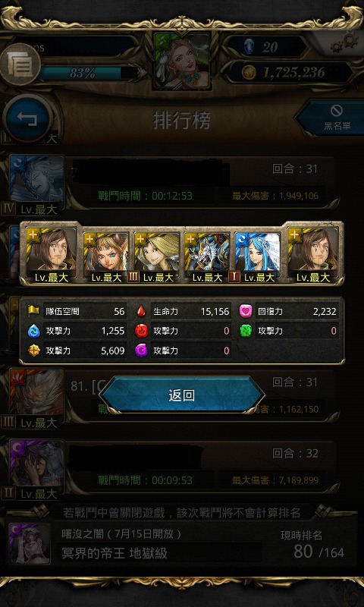
Task: Tap the blue diamond currency icon
Action: click(x=249, y=47)
